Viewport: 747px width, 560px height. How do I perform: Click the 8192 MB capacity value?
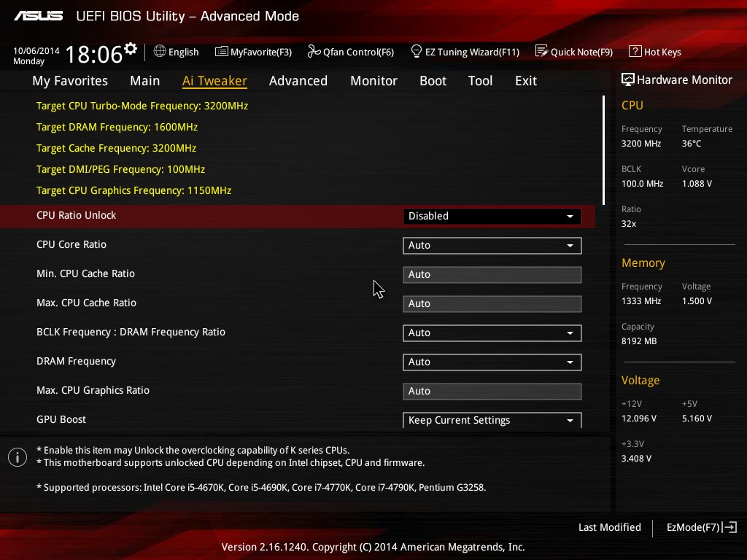tap(639, 341)
